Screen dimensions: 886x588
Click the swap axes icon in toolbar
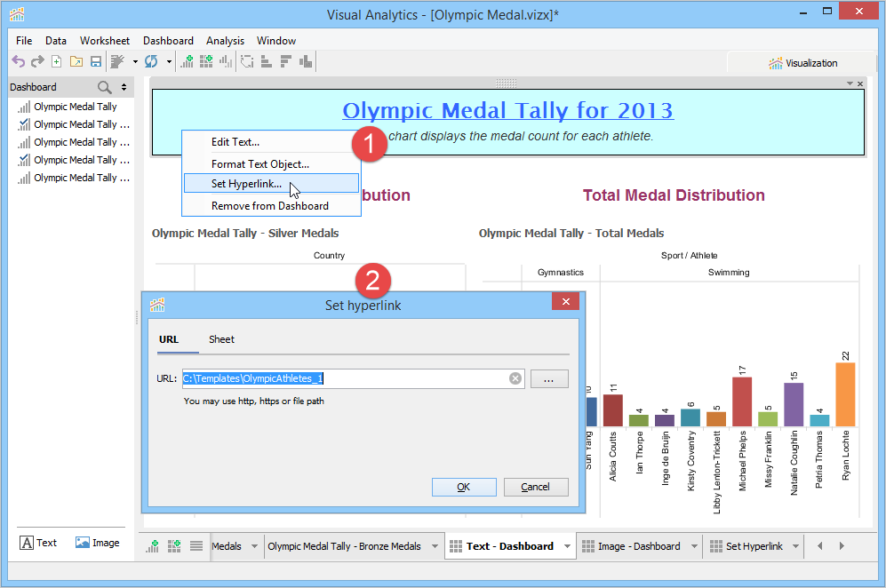(x=247, y=61)
